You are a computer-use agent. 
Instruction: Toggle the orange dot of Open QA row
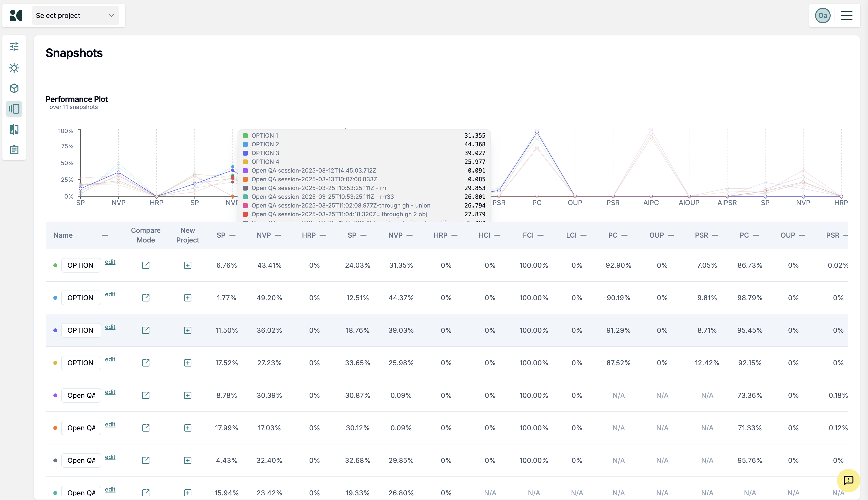click(x=55, y=428)
